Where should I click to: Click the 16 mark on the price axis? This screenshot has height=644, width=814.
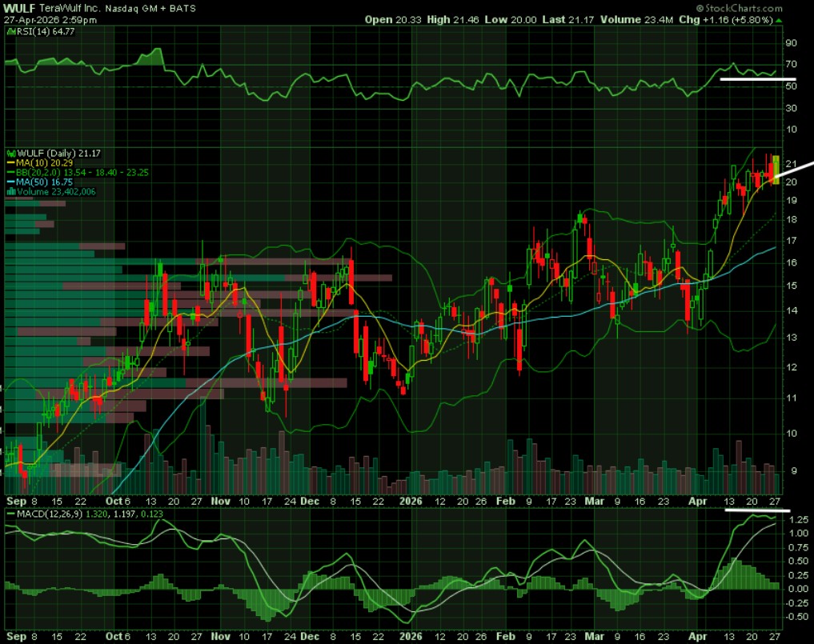click(791, 262)
